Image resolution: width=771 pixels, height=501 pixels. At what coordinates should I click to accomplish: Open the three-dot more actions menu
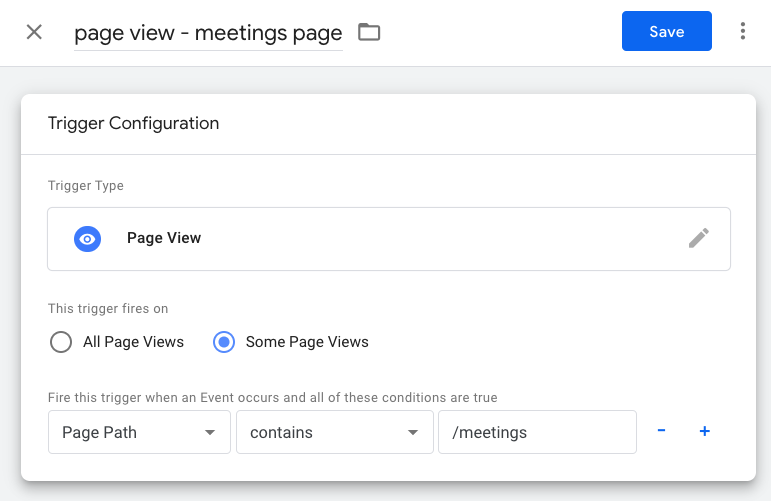click(x=742, y=31)
